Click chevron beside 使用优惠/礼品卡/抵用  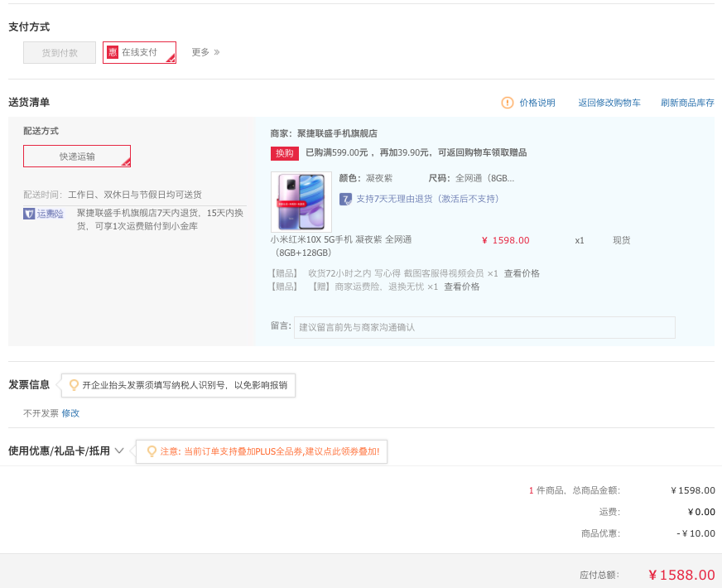coord(119,451)
